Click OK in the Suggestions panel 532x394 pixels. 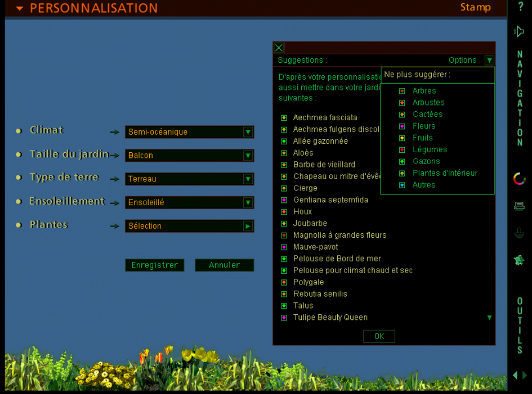[379, 336]
